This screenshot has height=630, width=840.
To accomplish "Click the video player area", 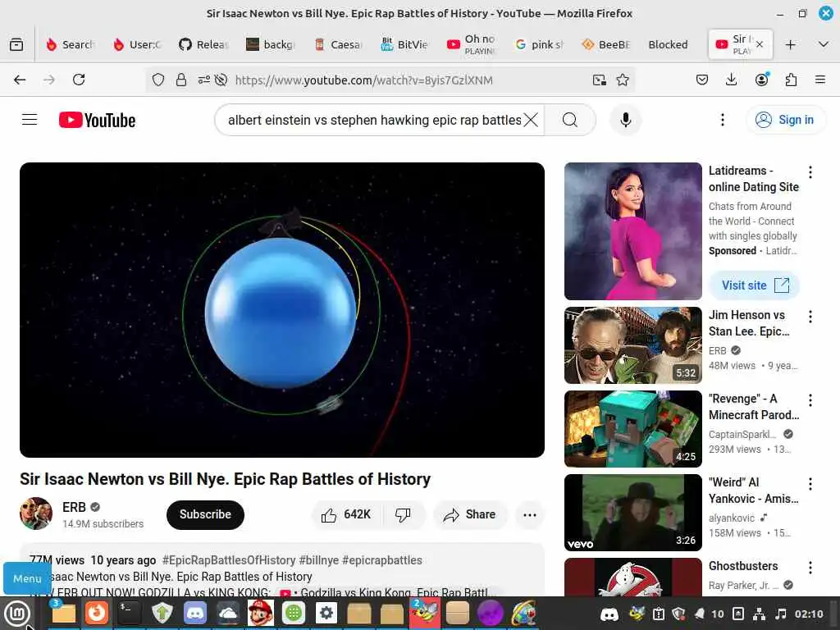I will pyautogui.click(x=282, y=309).
